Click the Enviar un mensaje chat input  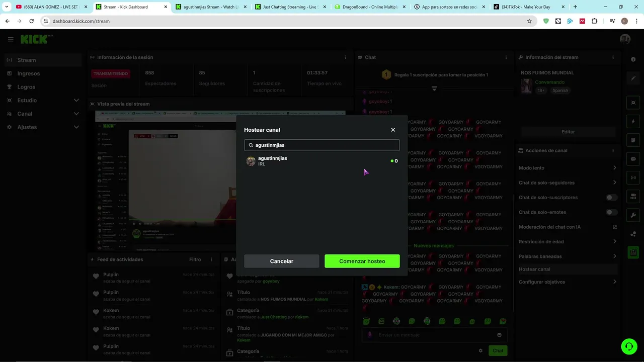[x=435, y=335]
